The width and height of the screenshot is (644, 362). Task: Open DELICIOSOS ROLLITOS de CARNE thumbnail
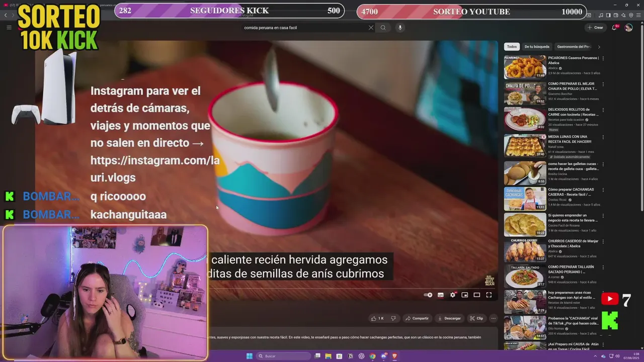tap(525, 119)
